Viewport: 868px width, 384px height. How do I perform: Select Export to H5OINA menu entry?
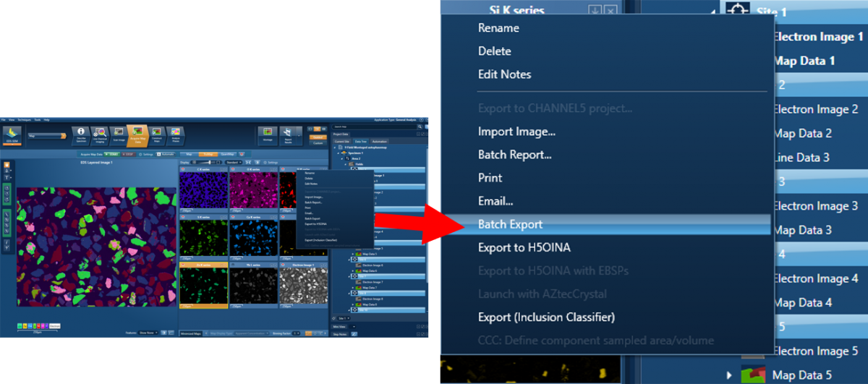pyautogui.click(x=524, y=247)
